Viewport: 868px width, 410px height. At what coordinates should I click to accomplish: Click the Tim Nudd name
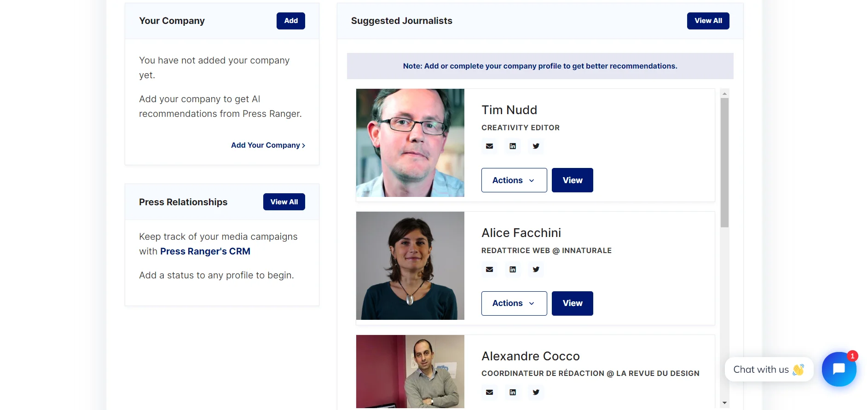[509, 110]
